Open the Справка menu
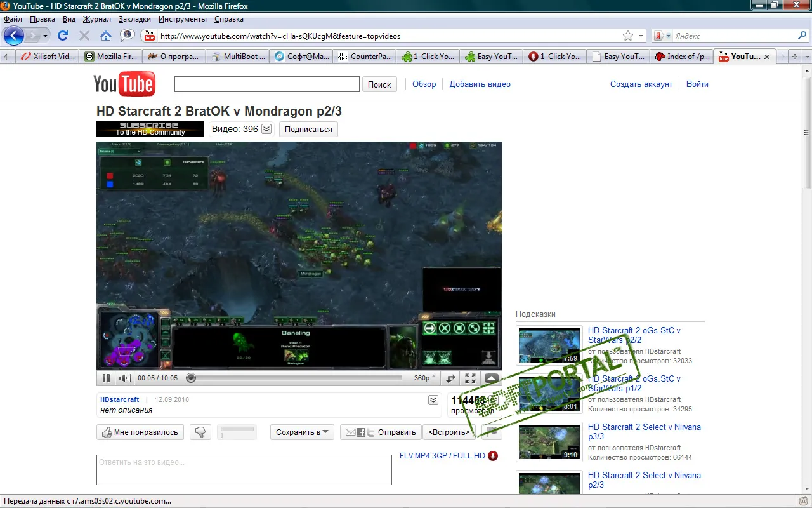 pyautogui.click(x=229, y=19)
